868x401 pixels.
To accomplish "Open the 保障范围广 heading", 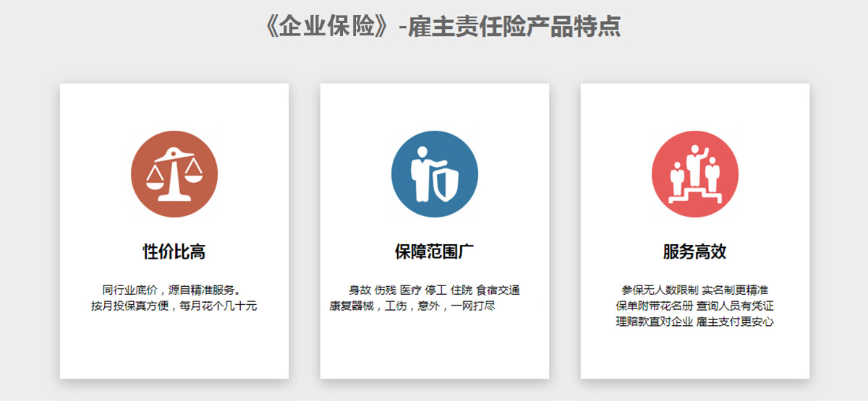I will coord(434,251).
